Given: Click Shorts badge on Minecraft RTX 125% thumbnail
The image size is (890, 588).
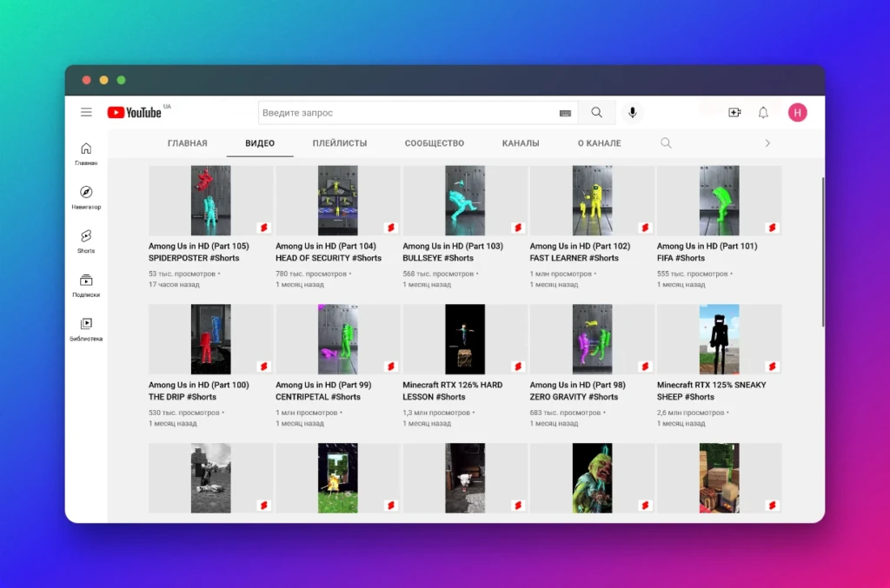Looking at the screenshot, I should pyautogui.click(x=773, y=367).
